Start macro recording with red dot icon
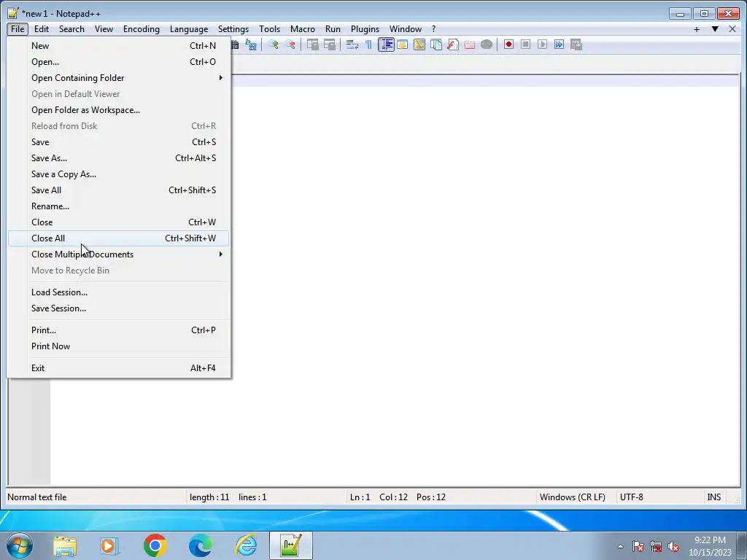 click(508, 44)
